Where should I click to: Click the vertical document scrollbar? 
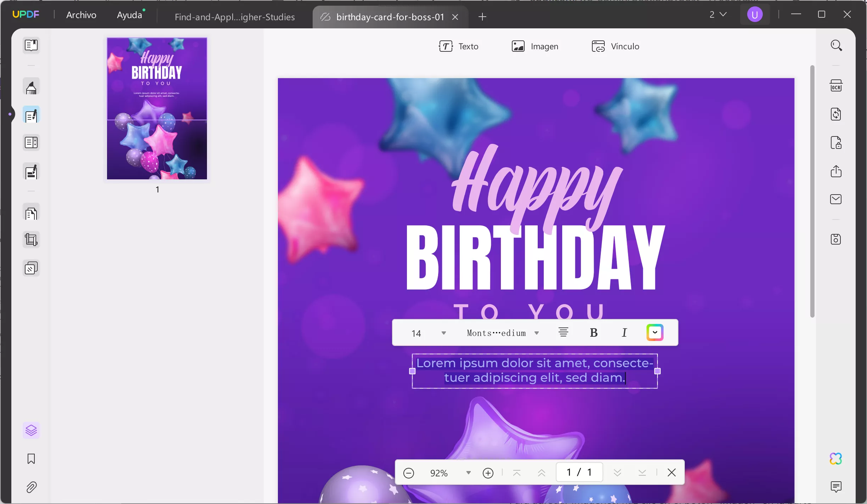point(812,191)
